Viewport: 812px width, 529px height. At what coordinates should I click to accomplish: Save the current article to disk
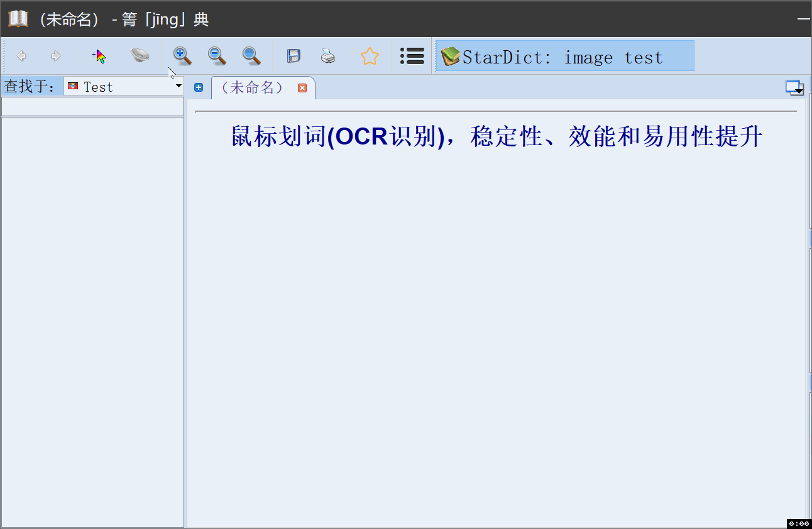pyautogui.click(x=294, y=56)
